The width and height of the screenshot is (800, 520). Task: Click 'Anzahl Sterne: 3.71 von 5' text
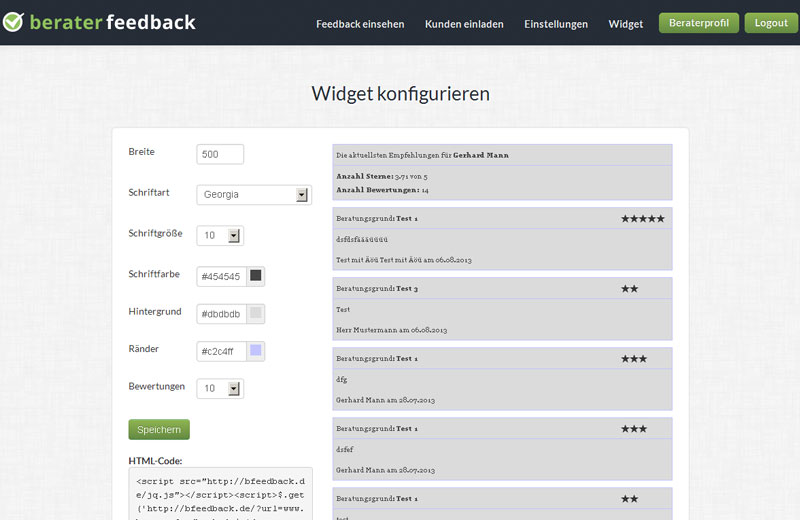[x=382, y=177]
